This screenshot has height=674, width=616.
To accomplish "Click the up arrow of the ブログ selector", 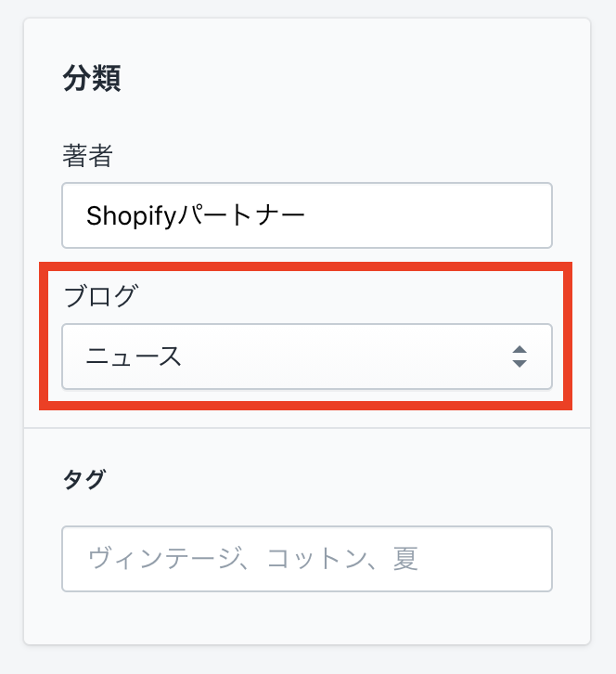I will pyautogui.click(x=520, y=350).
